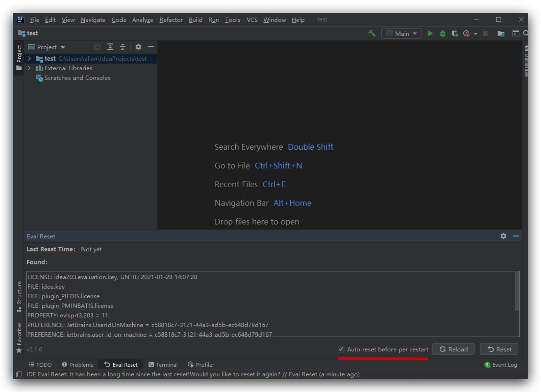Click the green hammer Build Project icon
541x392 pixels.
[372, 33]
